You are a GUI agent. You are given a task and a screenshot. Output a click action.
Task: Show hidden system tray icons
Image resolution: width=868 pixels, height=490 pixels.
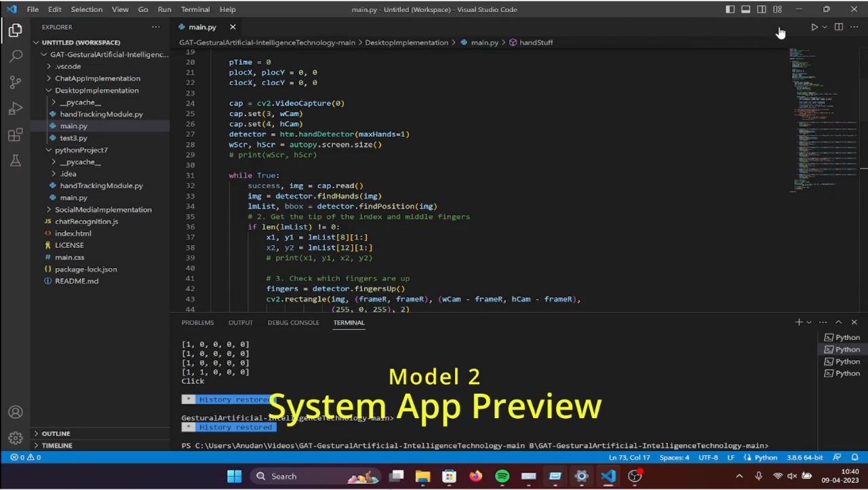pyautogui.click(x=739, y=476)
